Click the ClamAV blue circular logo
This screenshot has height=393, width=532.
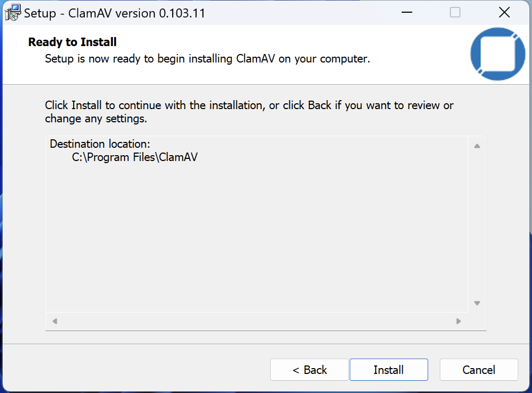pyautogui.click(x=498, y=54)
